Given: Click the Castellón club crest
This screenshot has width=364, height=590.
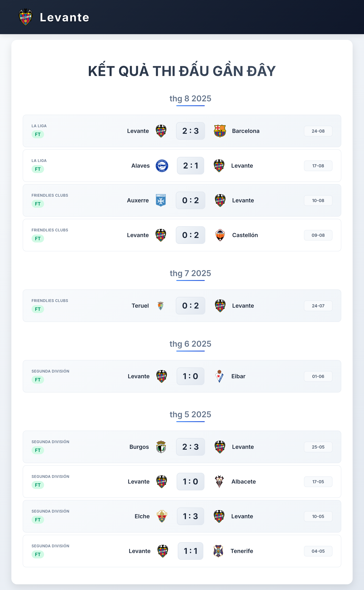Looking at the screenshot, I should (x=220, y=235).
